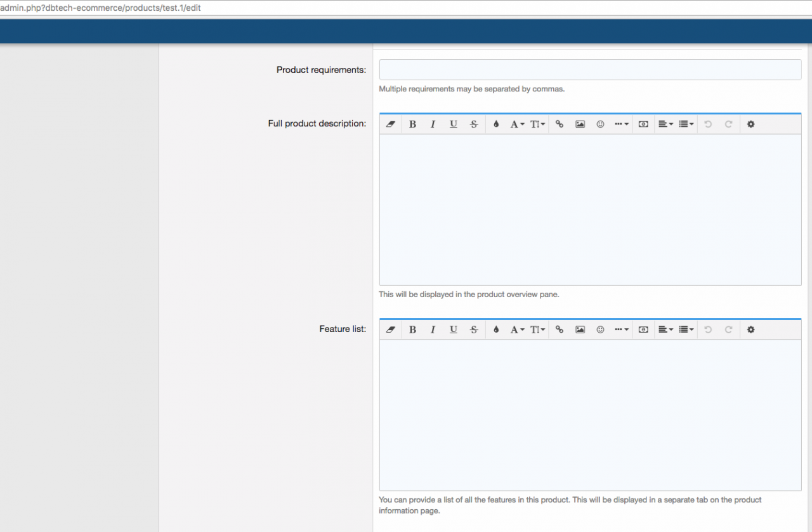This screenshot has width=812, height=532.
Task: Insert an image in the Full product description editor
Action: click(580, 124)
